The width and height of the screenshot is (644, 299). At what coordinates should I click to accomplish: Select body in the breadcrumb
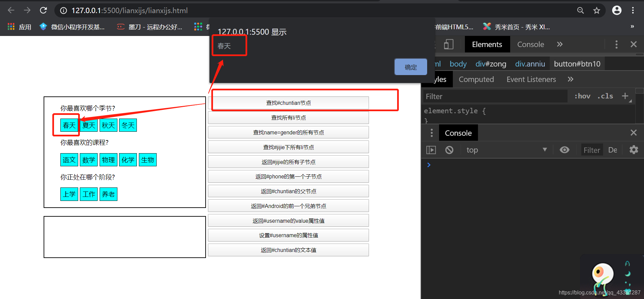(x=458, y=64)
